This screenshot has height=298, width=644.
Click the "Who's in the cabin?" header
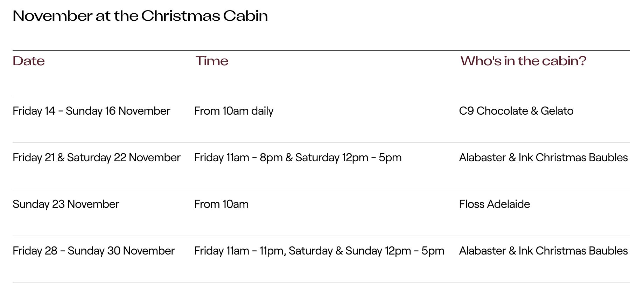tap(523, 61)
